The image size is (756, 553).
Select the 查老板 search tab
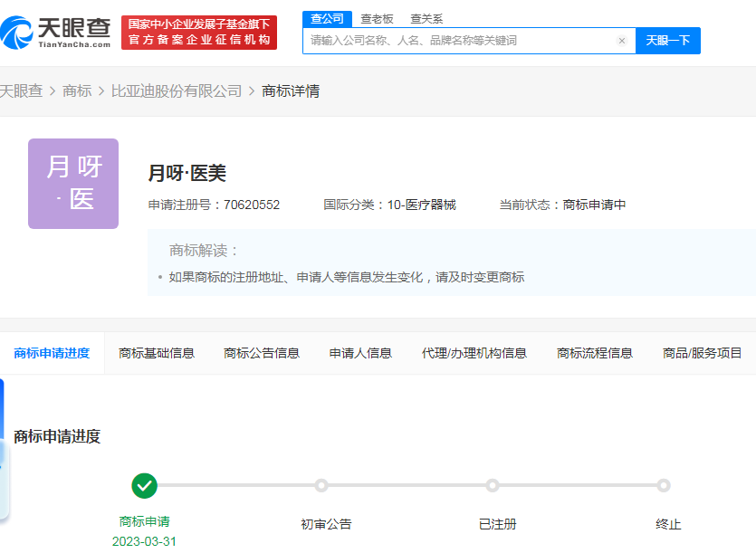377,19
